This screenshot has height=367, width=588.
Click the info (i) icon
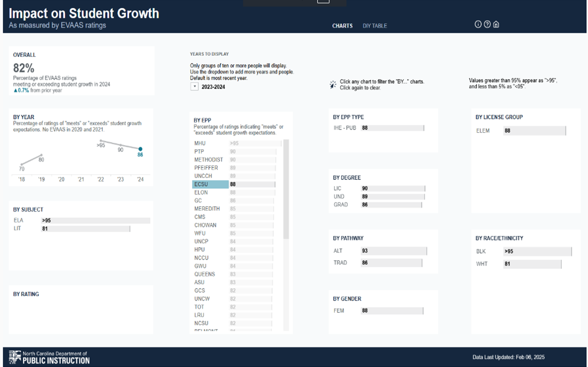click(478, 24)
